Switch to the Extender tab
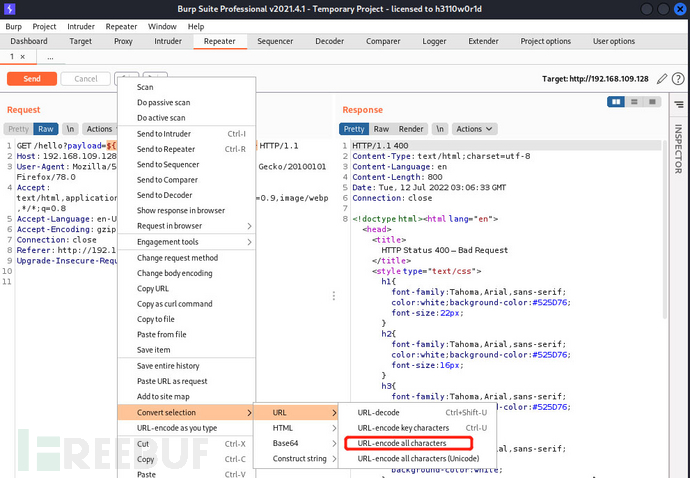 (483, 41)
